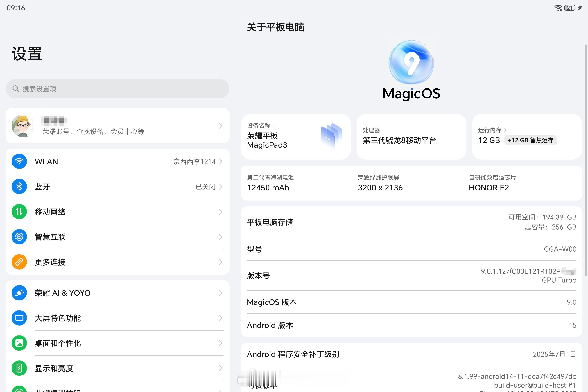The height and width of the screenshot is (392, 588).
Task: Tap the 大屏特色功能 screen icon
Action: (19, 318)
